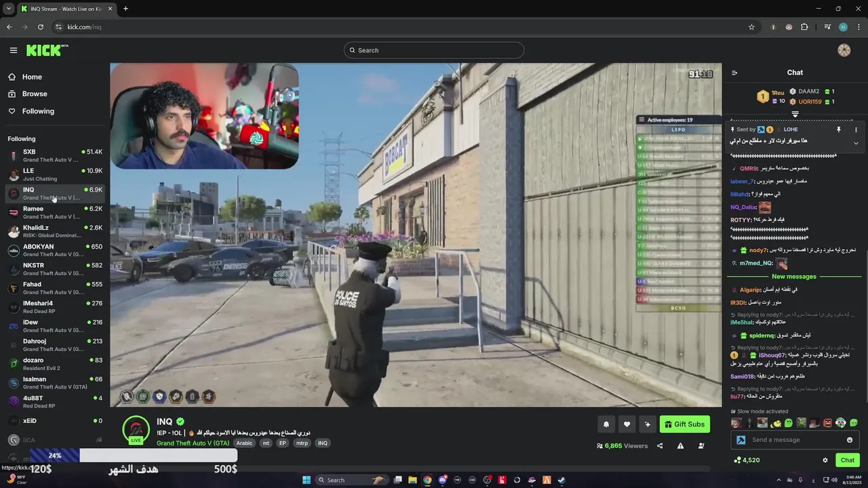Image resolution: width=868 pixels, height=488 pixels.
Task: Collapse the gift leaderboard arrow
Action: pos(795,114)
